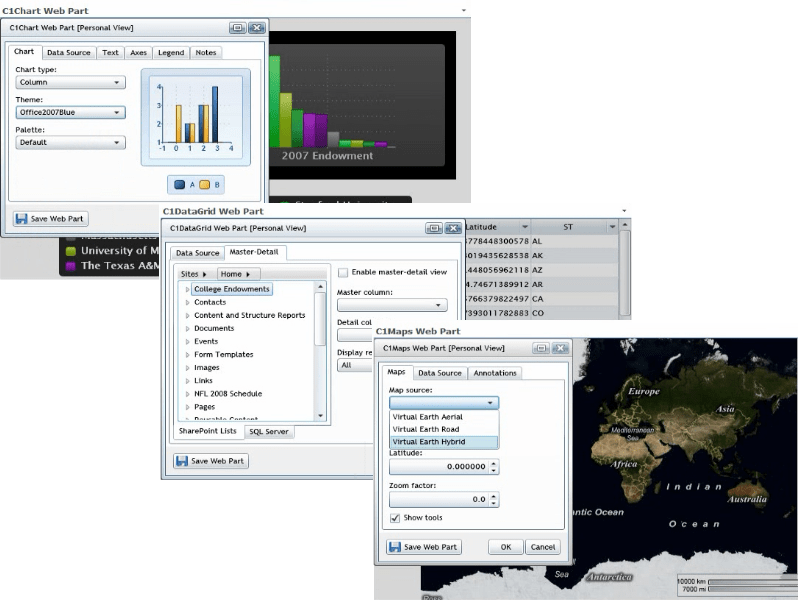This screenshot has width=798, height=600.
Task: Click the Zoom factor input field
Action: coord(439,500)
